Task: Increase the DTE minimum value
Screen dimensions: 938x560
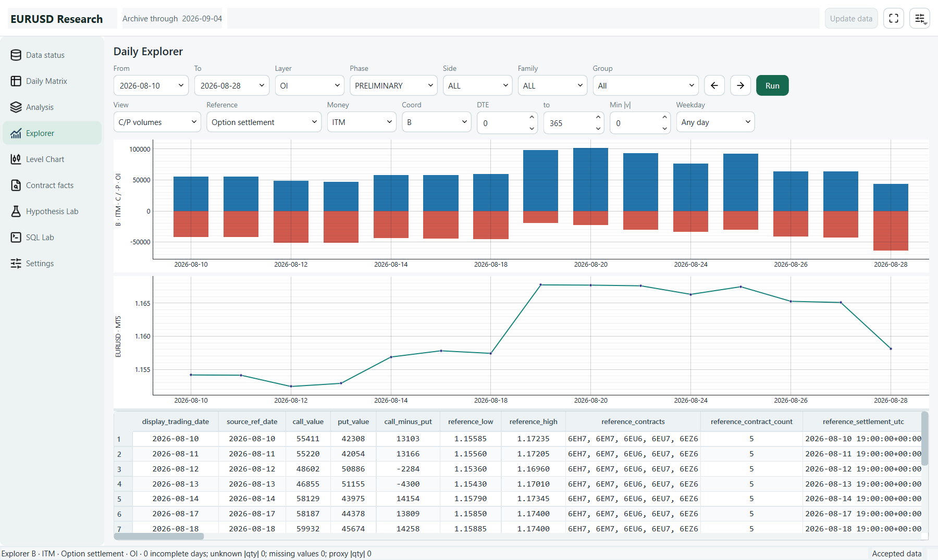Action: (532, 118)
